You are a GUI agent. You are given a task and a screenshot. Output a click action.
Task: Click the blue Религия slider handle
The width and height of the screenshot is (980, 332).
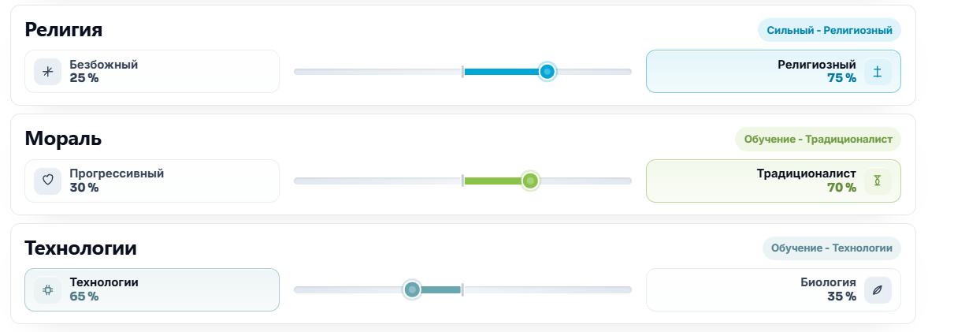tap(548, 72)
